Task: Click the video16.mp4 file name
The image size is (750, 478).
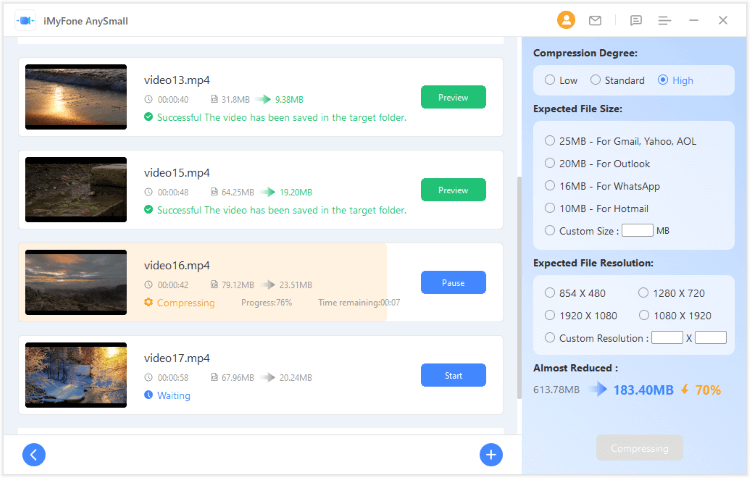Action: click(x=177, y=266)
